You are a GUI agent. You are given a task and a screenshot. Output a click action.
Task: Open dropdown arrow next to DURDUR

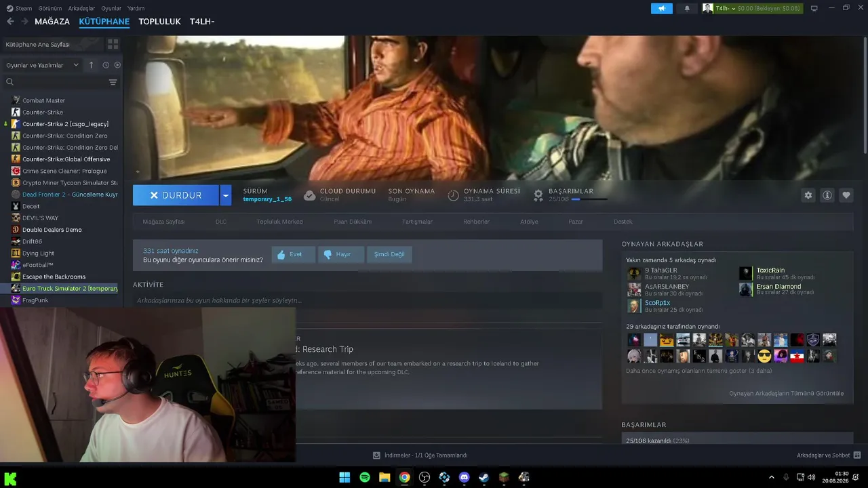(226, 195)
